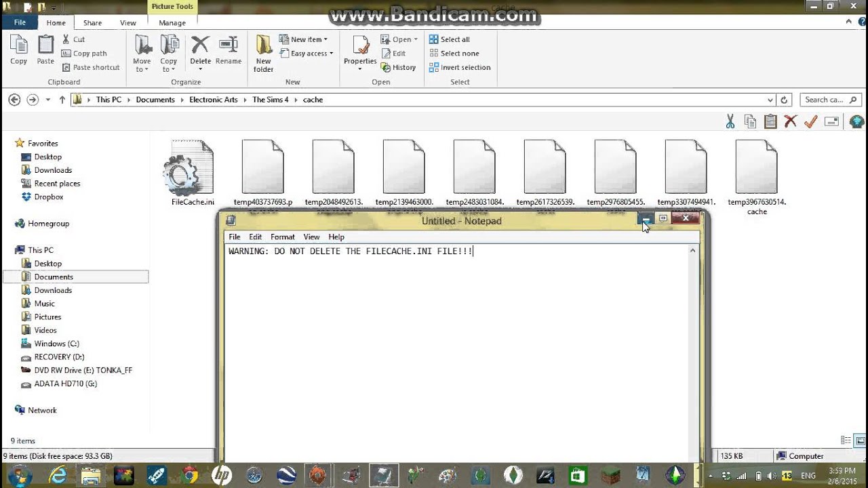Click the Rename ribbon button
This screenshot has width=868, height=488.
pos(229,51)
